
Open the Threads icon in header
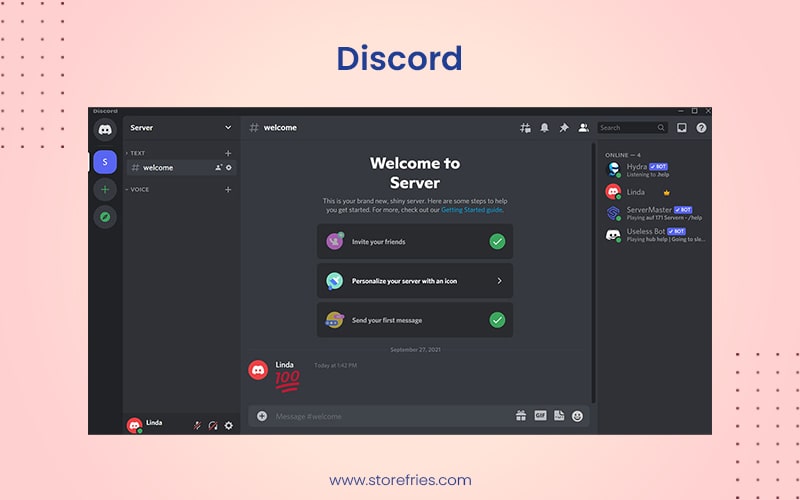526,128
